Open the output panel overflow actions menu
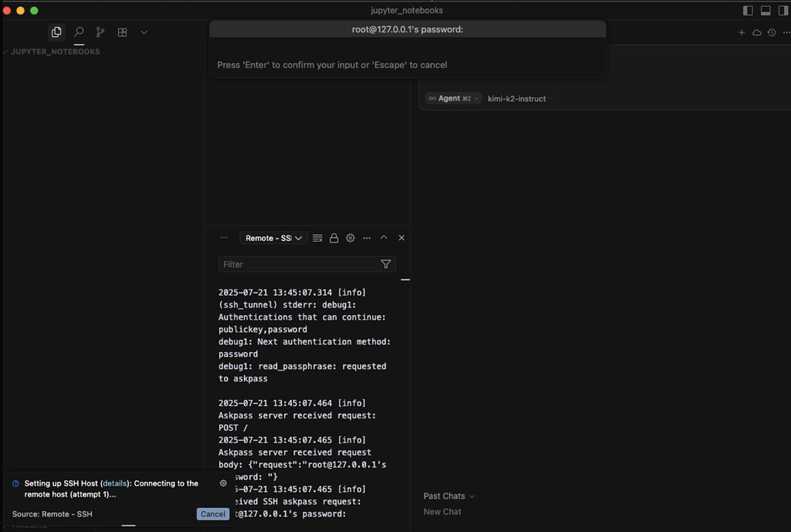The height and width of the screenshot is (532, 791). (x=367, y=238)
